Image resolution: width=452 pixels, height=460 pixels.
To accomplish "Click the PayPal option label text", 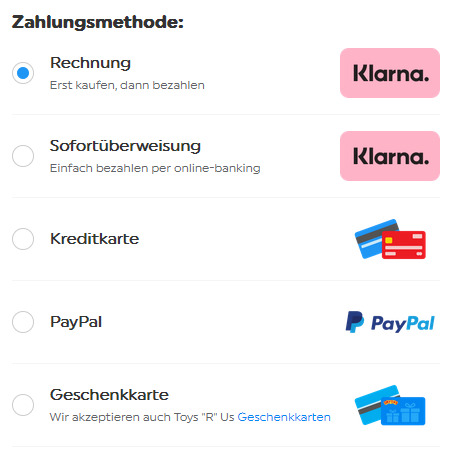I will click(x=76, y=322).
